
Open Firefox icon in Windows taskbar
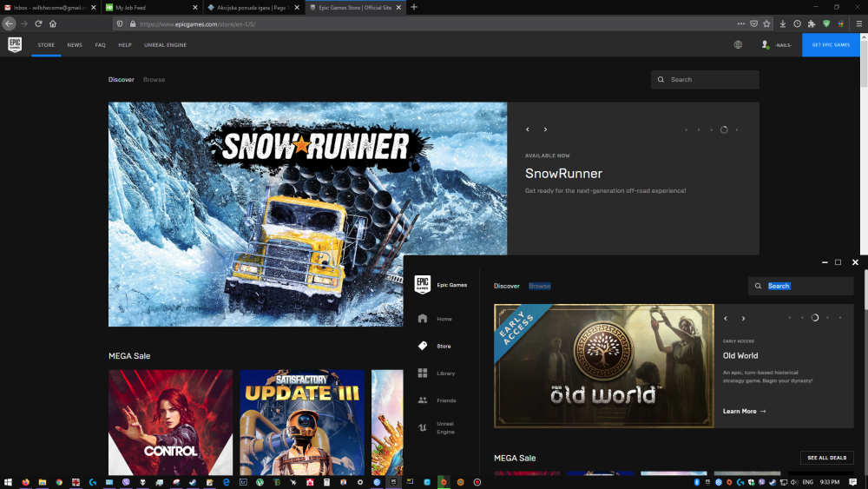click(25, 482)
